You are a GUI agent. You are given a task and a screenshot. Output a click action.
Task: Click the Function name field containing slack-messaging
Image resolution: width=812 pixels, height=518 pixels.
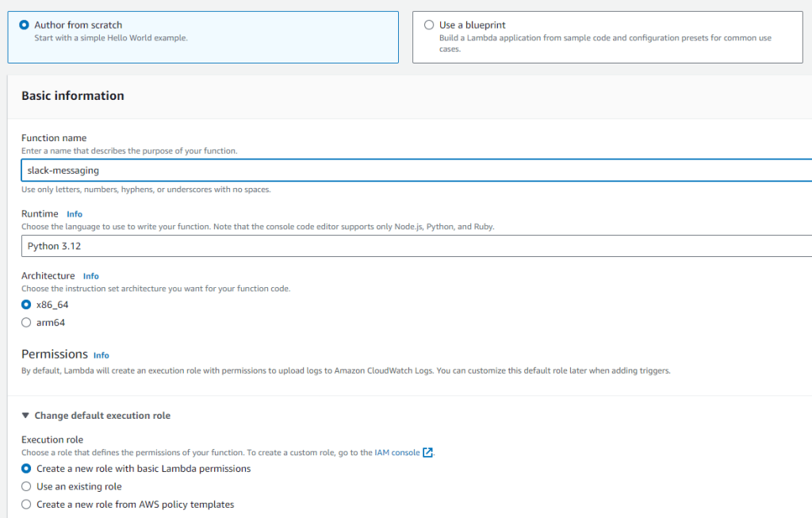coord(412,170)
